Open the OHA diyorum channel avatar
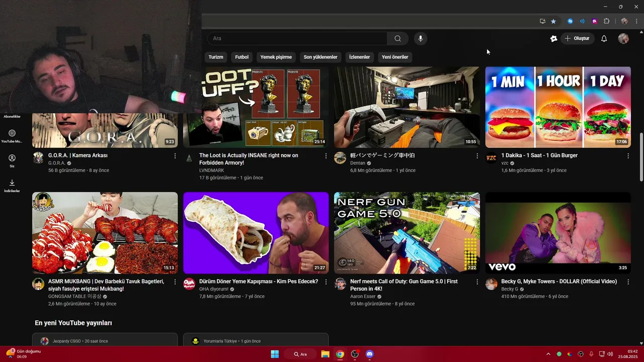The height and width of the screenshot is (362, 644). [x=189, y=284]
